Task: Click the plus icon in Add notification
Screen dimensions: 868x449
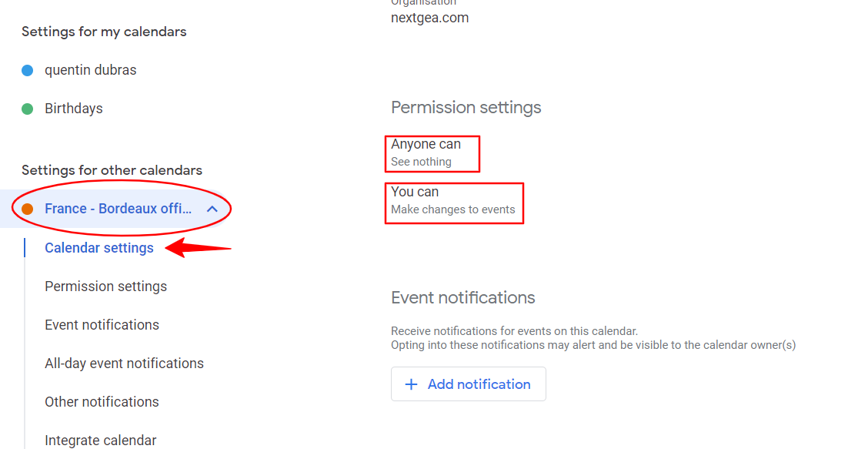Action: point(412,384)
